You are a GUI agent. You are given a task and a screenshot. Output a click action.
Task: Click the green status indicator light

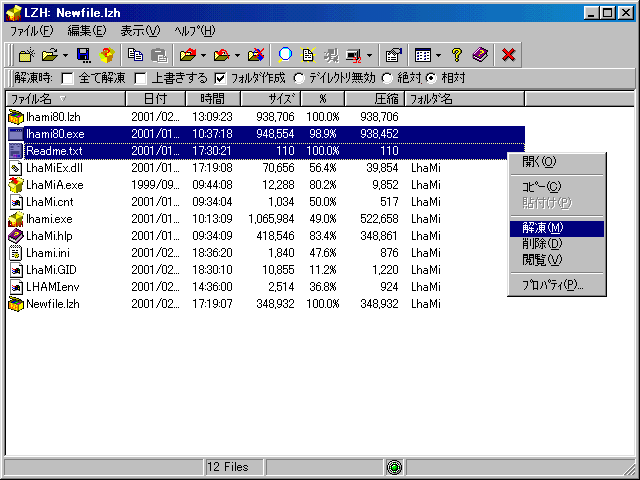(394, 467)
